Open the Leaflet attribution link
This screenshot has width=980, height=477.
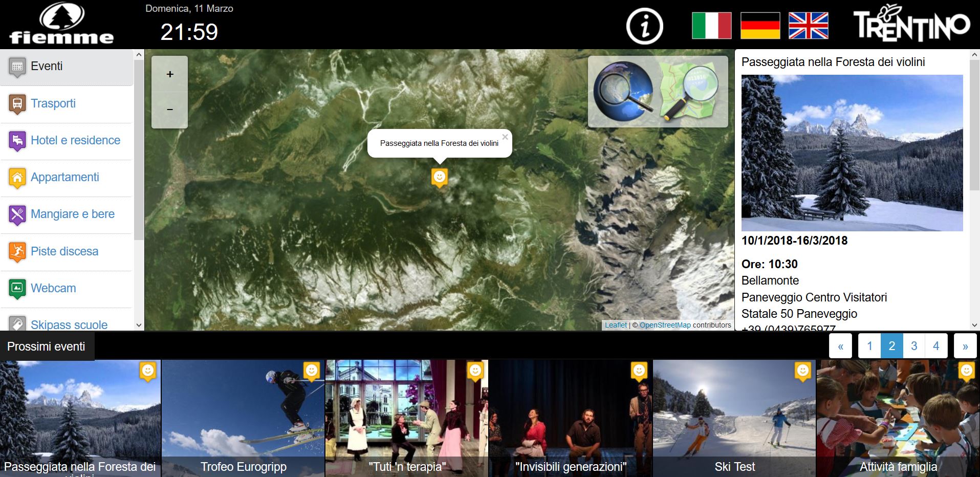pos(616,325)
